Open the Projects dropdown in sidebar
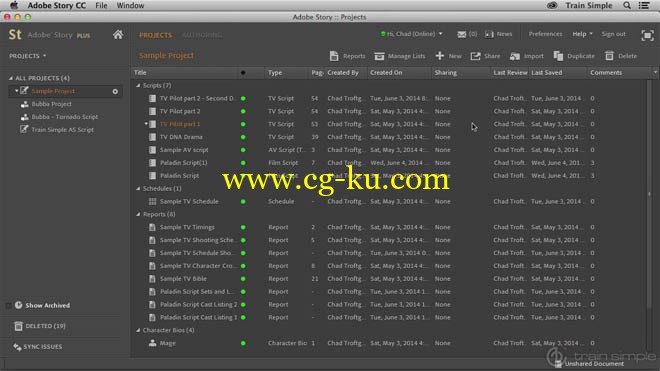Image resolution: width=660 pixels, height=371 pixels. tap(28, 56)
